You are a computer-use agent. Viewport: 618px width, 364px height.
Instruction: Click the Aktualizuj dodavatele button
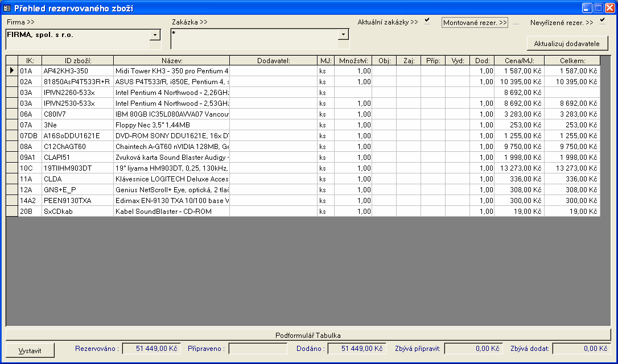click(x=566, y=44)
